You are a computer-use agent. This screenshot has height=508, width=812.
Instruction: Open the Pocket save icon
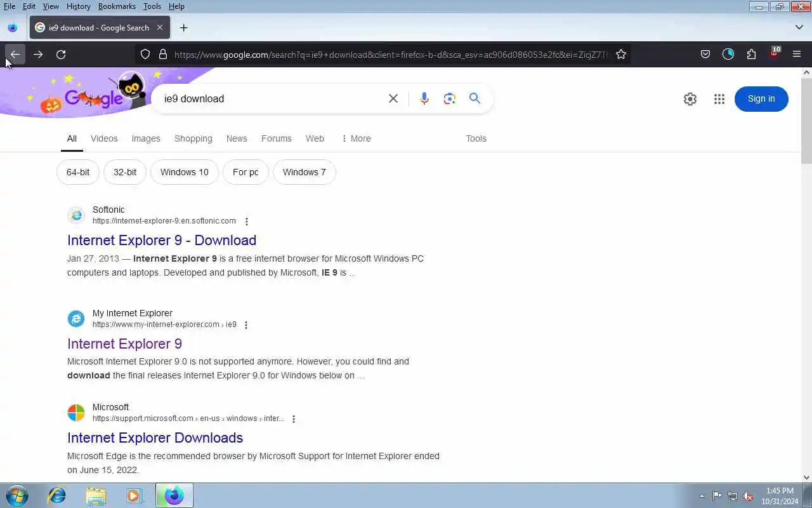click(705, 55)
